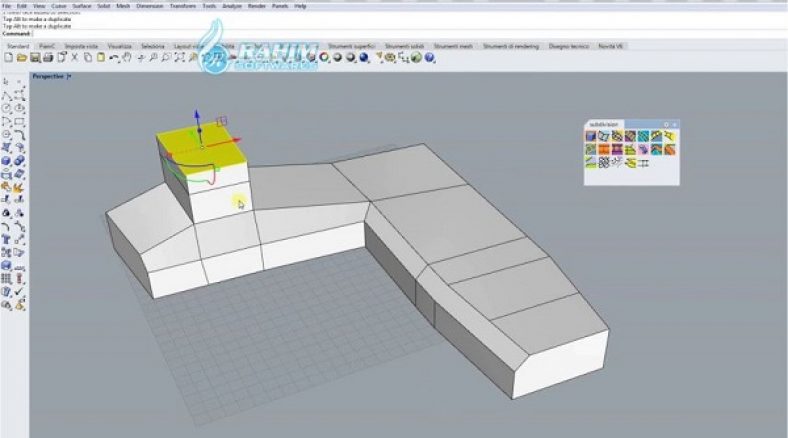Image resolution: width=788 pixels, height=438 pixels.
Task: Click the Print icon in Standard toolbar
Action: pos(48,58)
